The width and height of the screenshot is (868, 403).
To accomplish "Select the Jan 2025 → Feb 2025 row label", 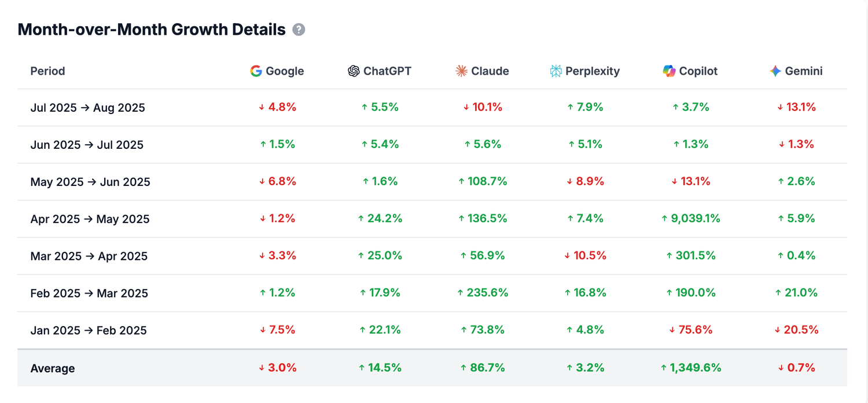I will tap(89, 331).
